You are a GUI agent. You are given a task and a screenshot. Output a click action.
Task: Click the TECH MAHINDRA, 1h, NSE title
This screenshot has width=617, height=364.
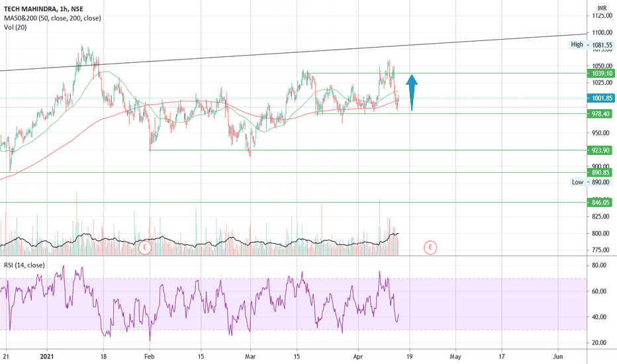coord(44,9)
